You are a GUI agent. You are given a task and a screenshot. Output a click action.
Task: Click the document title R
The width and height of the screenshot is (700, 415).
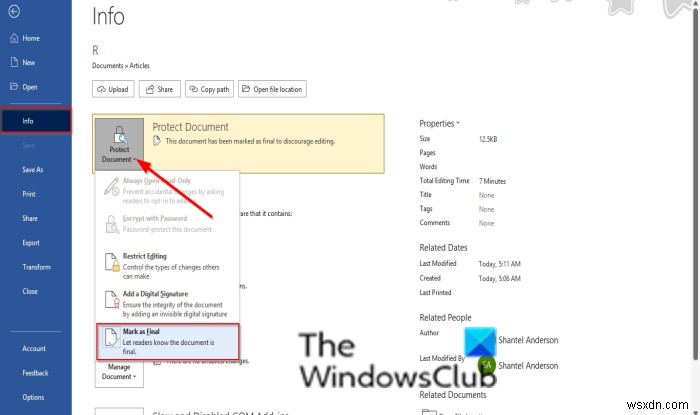(95, 50)
